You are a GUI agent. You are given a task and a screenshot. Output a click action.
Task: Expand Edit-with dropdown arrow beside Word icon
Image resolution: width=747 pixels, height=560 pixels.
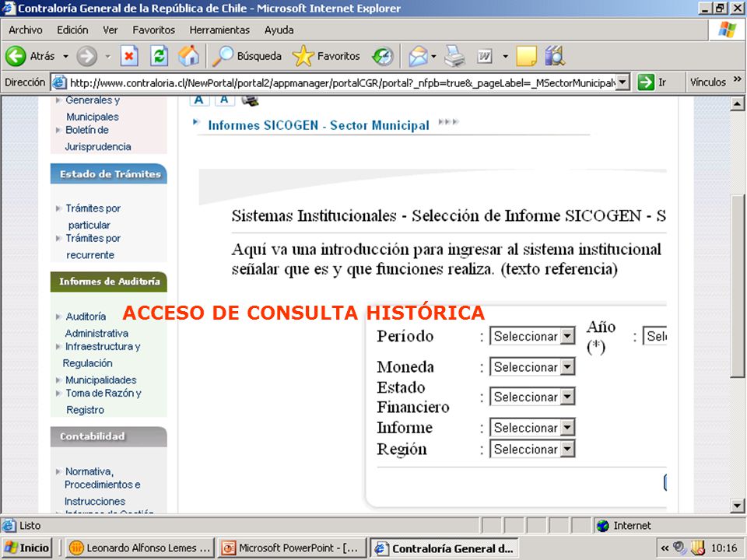(x=505, y=56)
